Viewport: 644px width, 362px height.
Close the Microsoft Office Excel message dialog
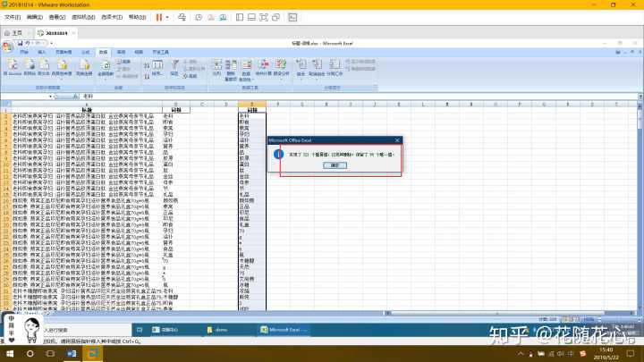pyautogui.click(x=397, y=140)
